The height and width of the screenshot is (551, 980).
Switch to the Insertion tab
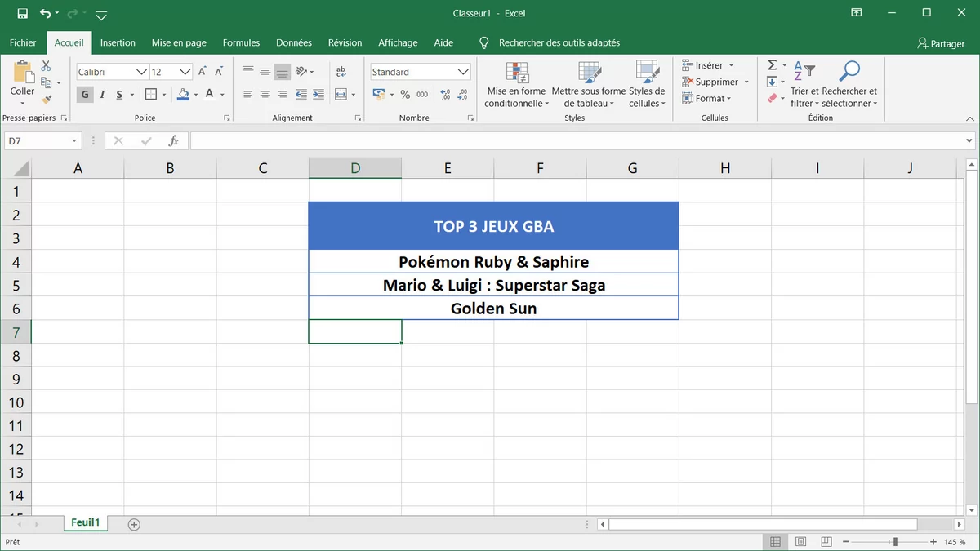[x=118, y=42]
